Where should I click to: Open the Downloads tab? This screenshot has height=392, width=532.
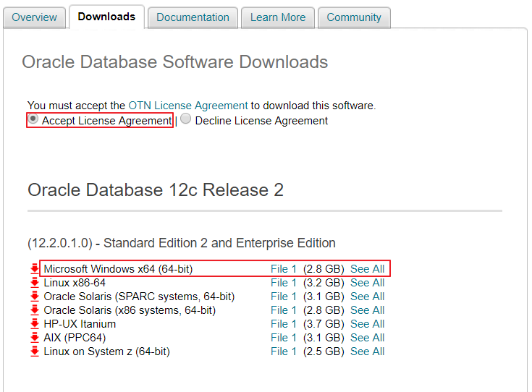tap(106, 17)
